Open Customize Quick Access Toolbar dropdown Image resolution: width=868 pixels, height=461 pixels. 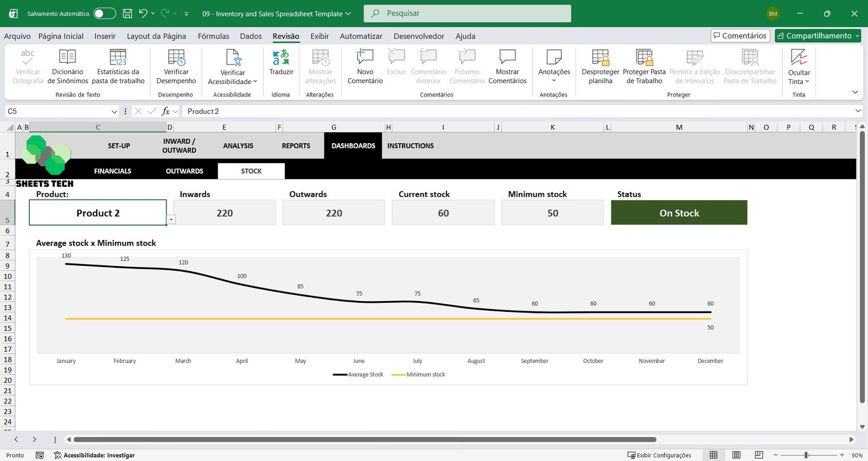[186, 14]
